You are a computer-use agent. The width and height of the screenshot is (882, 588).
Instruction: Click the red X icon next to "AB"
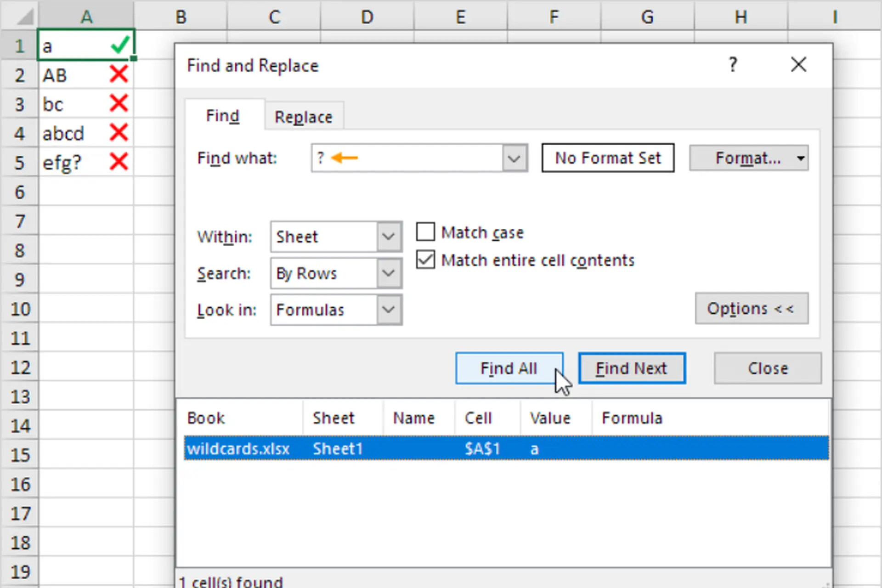[119, 74]
